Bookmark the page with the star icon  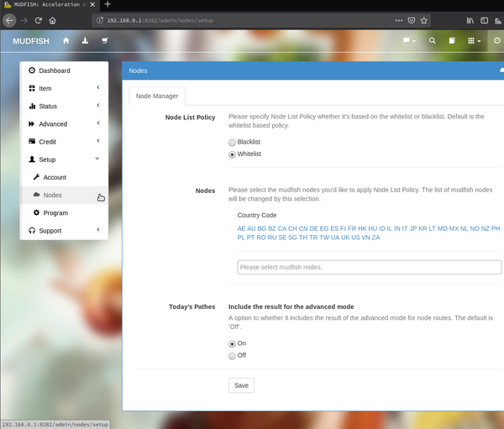point(424,20)
